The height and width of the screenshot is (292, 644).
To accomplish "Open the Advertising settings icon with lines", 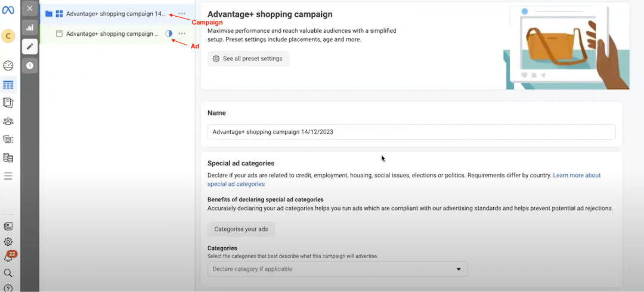I will [8, 139].
